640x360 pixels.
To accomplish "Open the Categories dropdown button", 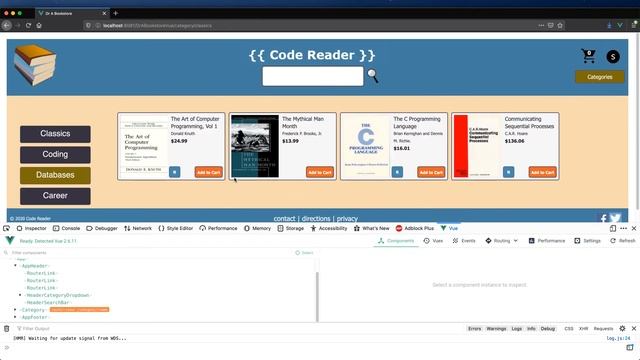I will coord(600,77).
